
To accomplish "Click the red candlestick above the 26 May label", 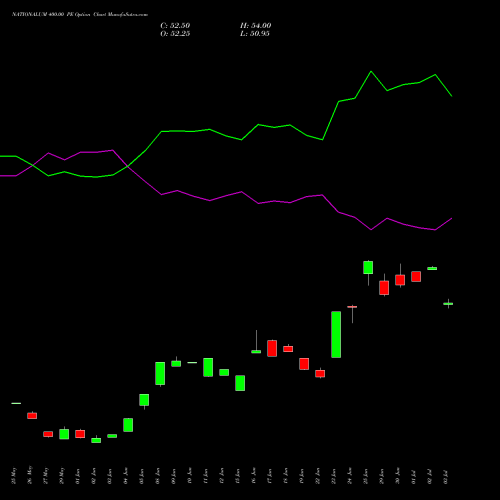I will (32, 416).
